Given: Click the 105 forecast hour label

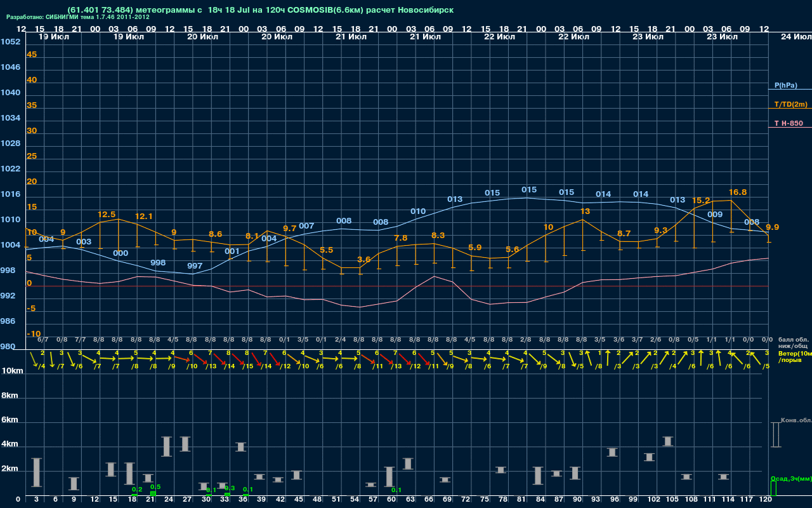Looking at the screenshot, I should tap(673, 500).
